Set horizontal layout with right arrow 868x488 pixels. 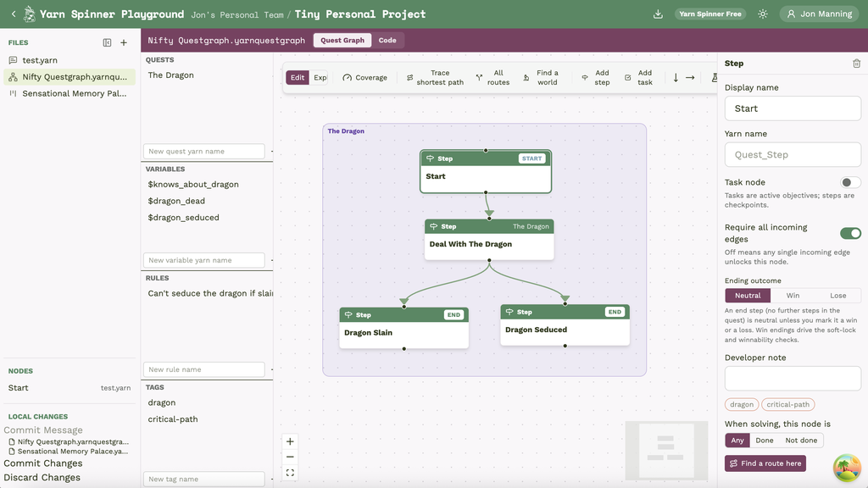690,77
